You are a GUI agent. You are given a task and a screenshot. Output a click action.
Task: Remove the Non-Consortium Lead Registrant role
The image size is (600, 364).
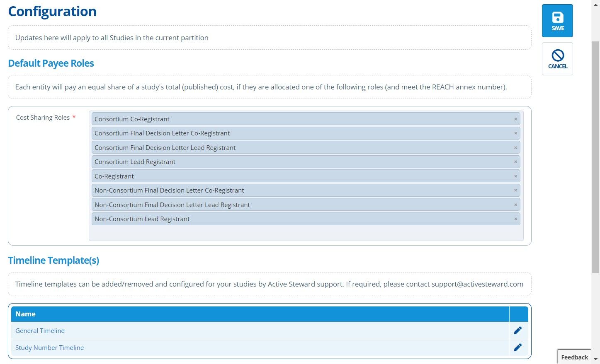516,219
